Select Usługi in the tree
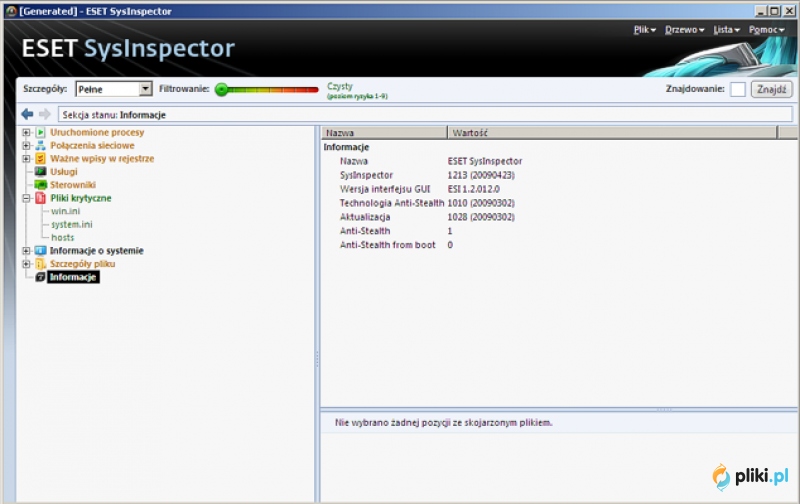Image resolution: width=800 pixels, height=504 pixels. coord(64,171)
